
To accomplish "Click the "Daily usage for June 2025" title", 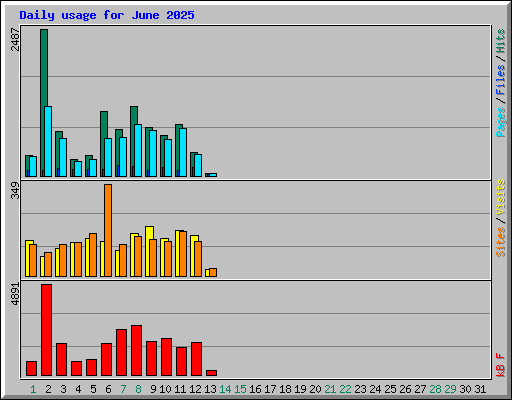I will click(107, 15).
